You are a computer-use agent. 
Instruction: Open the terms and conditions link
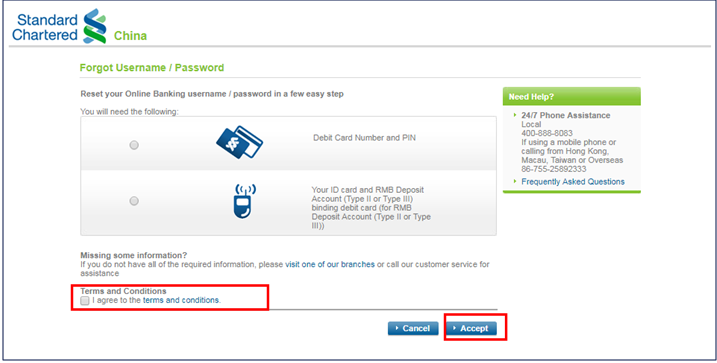pyautogui.click(x=181, y=300)
